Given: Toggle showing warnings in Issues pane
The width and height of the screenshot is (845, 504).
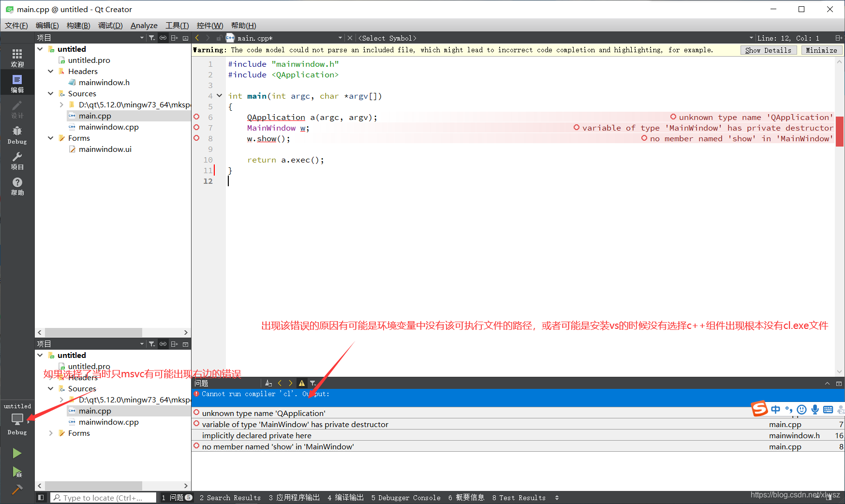Looking at the screenshot, I should [302, 383].
